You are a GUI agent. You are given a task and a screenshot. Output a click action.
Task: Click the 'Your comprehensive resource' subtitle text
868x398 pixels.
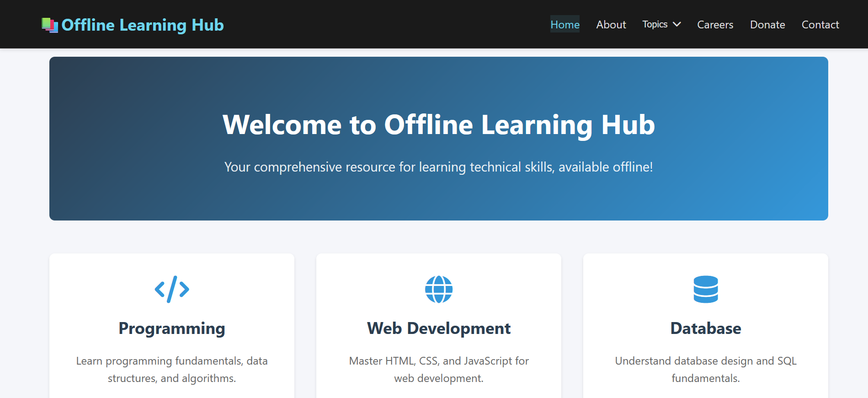pos(439,167)
